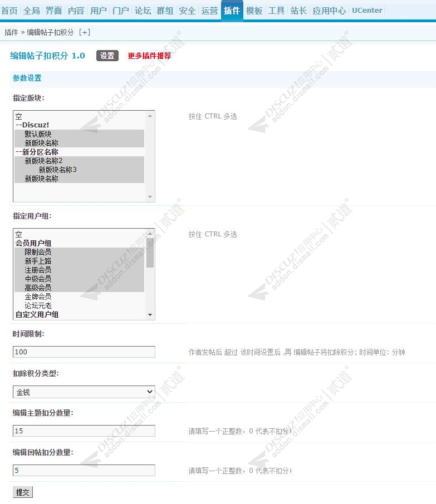Viewport: 436px width, 504px height.
Task: Switch to the 全局 tab
Action: 32,11
